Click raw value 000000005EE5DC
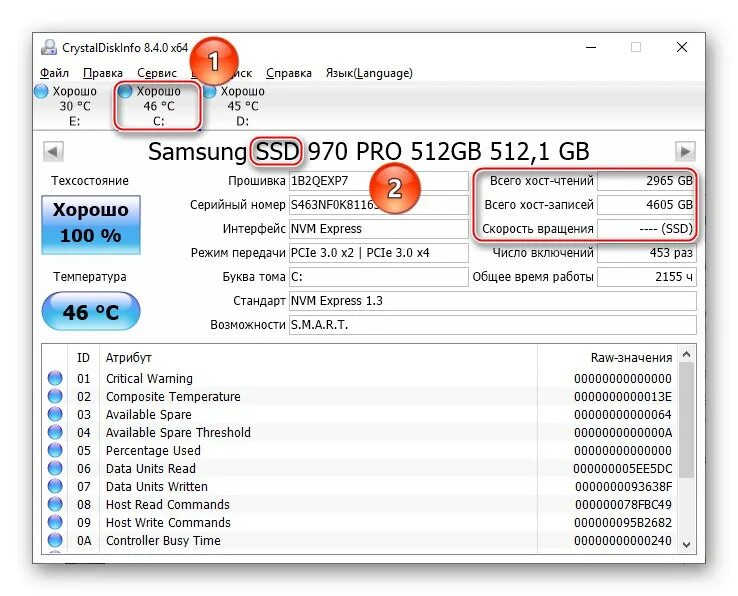This screenshot has height=596, width=738. [x=623, y=468]
